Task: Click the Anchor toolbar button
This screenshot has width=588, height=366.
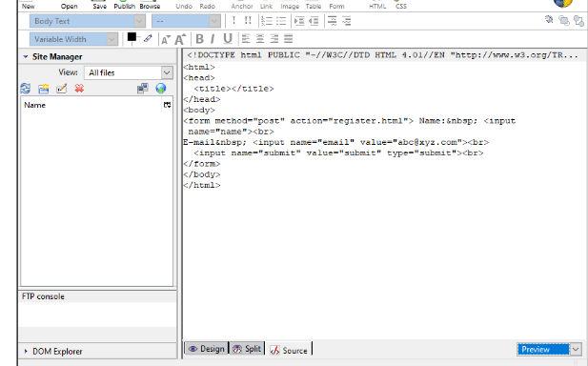Action: coord(242,6)
